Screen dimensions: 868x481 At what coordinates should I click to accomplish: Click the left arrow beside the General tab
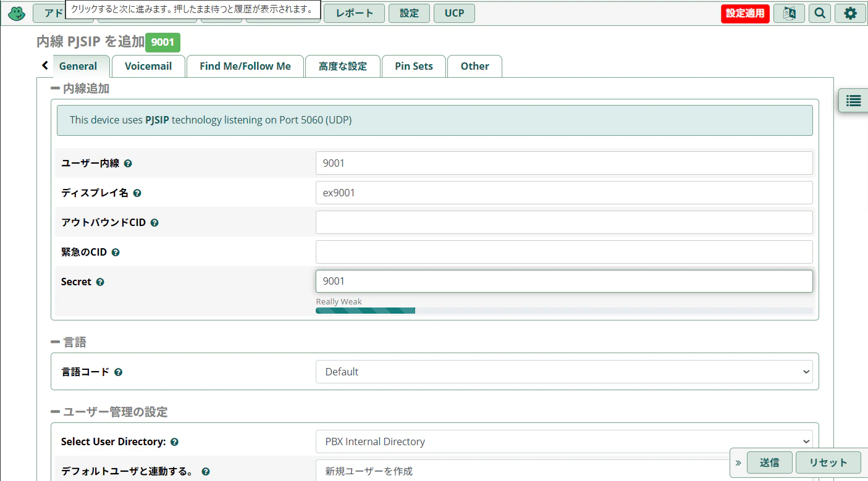click(x=44, y=65)
